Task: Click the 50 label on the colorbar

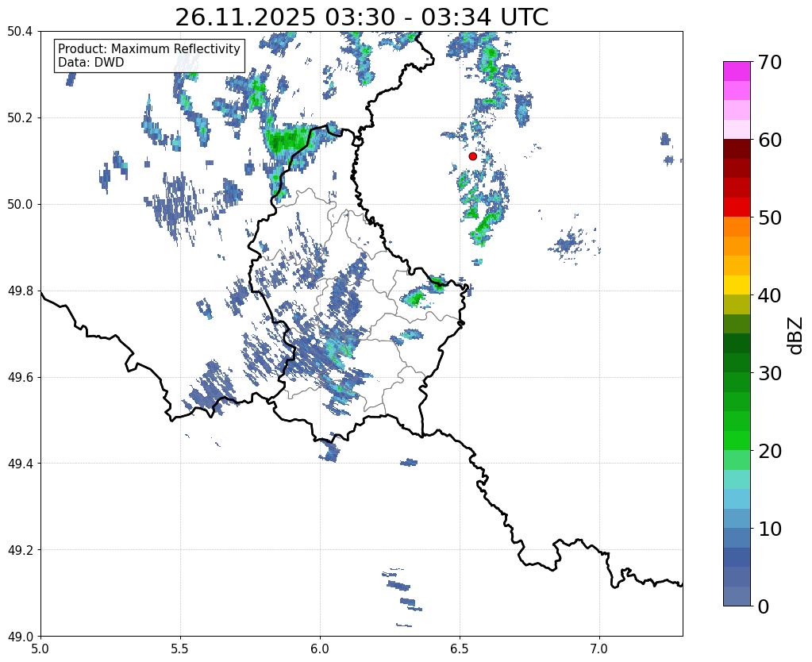Action: [x=769, y=217]
